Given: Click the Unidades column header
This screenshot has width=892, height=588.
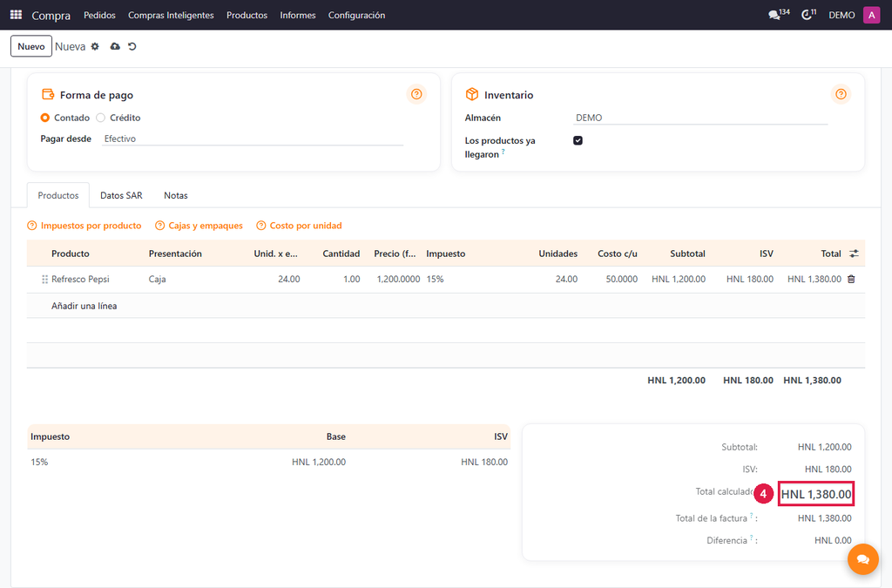Looking at the screenshot, I should [558, 253].
